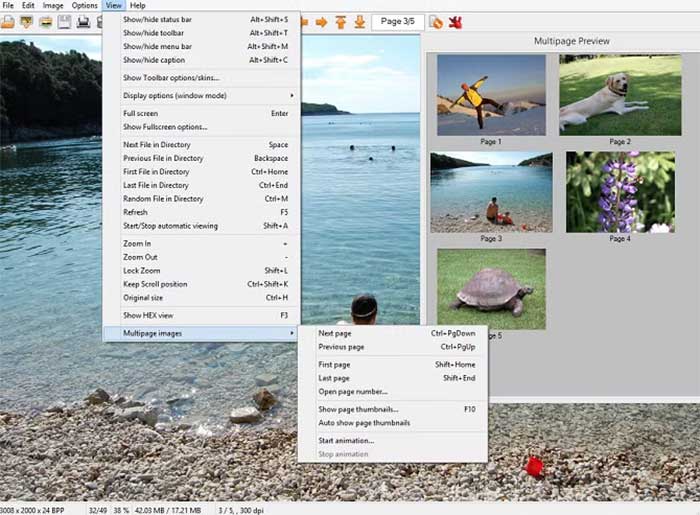Click the orange right arrow icon
The height and width of the screenshot is (515, 700).
click(322, 21)
